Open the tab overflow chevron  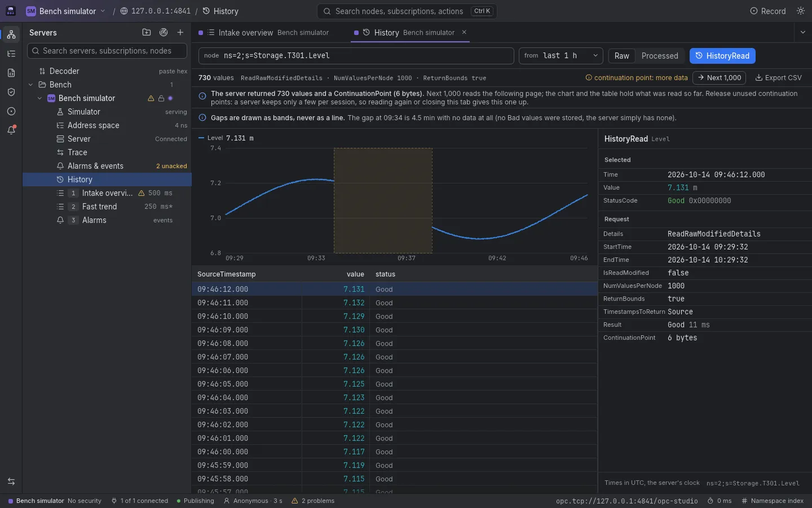(803, 33)
